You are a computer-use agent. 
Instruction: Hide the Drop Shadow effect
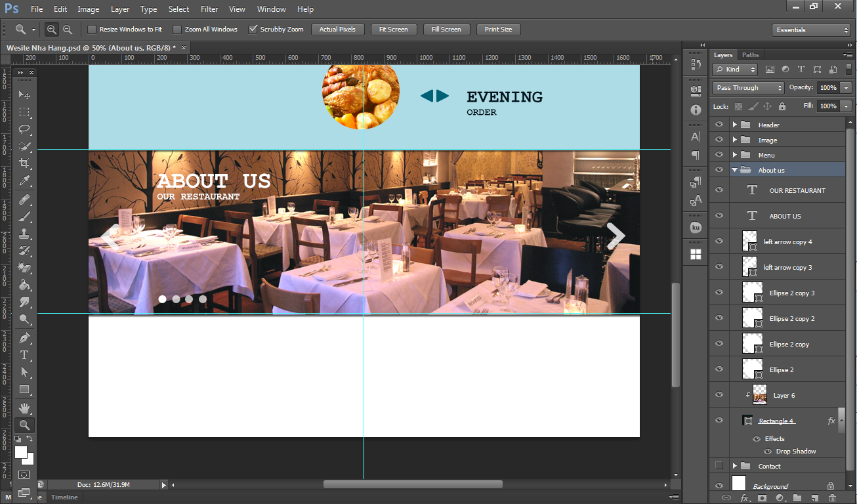tap(768, 451)
